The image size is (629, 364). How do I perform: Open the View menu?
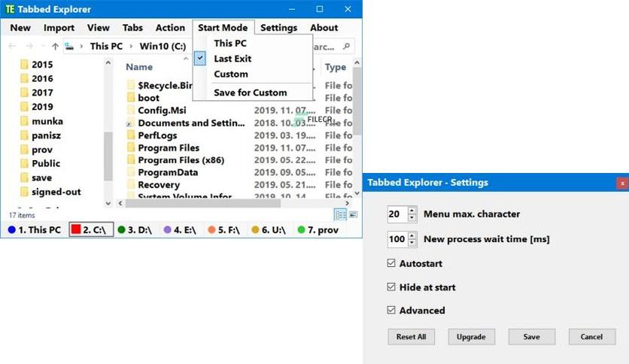99,28
